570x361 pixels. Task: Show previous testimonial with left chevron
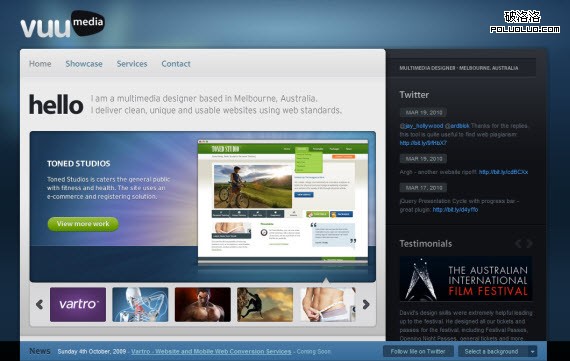point(518,243)
